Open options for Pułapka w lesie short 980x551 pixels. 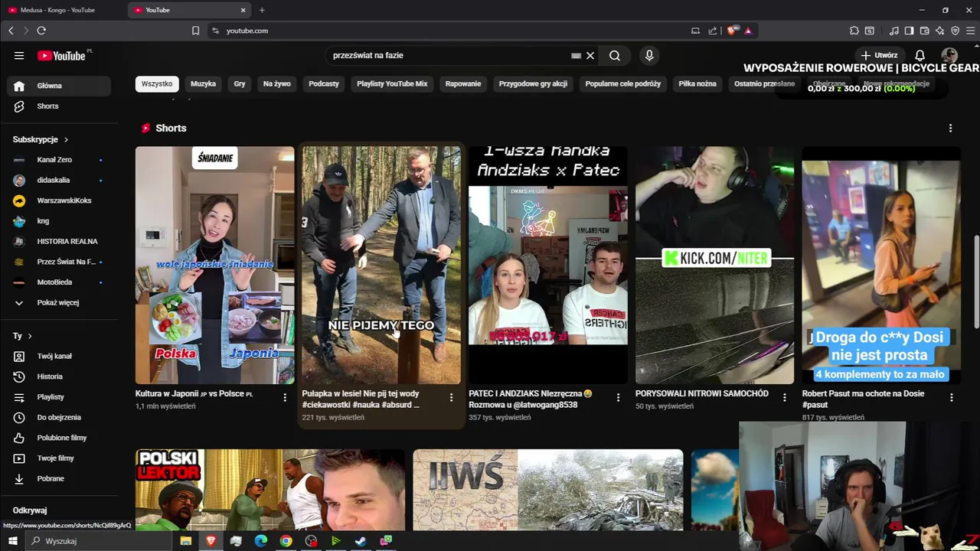[451, 397]
